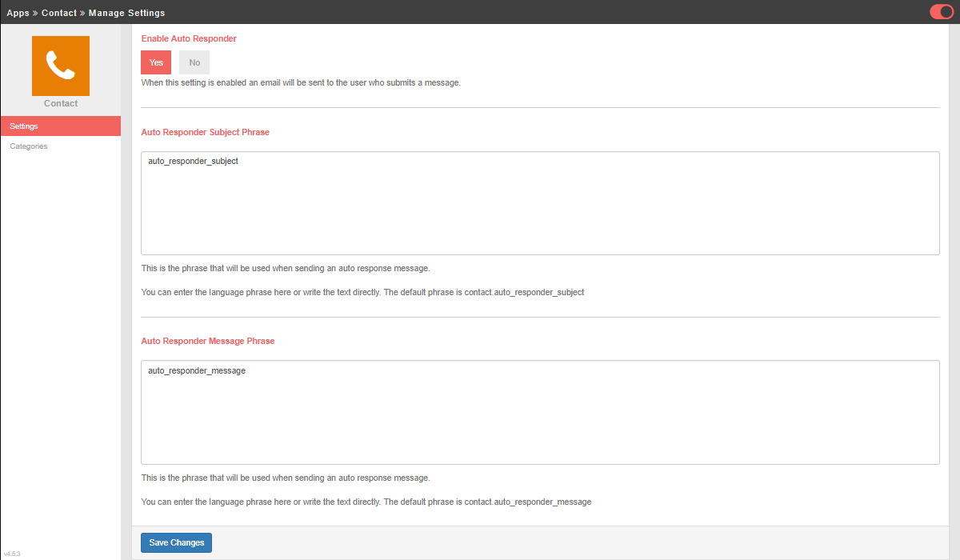Click the Enable Auto Responder heading
Screen dimensions: 960x560
point(189,38)
